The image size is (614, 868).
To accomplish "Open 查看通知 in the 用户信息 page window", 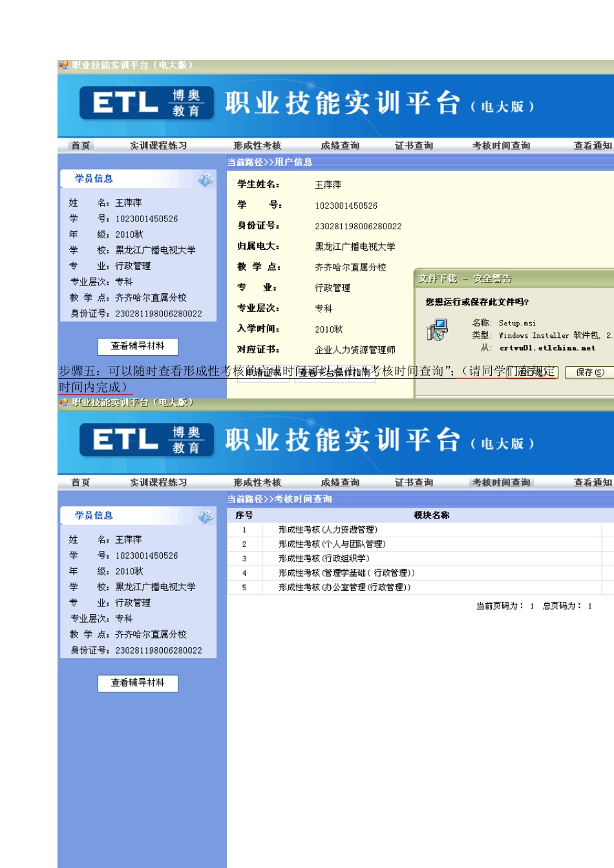I will coord(593,145).
